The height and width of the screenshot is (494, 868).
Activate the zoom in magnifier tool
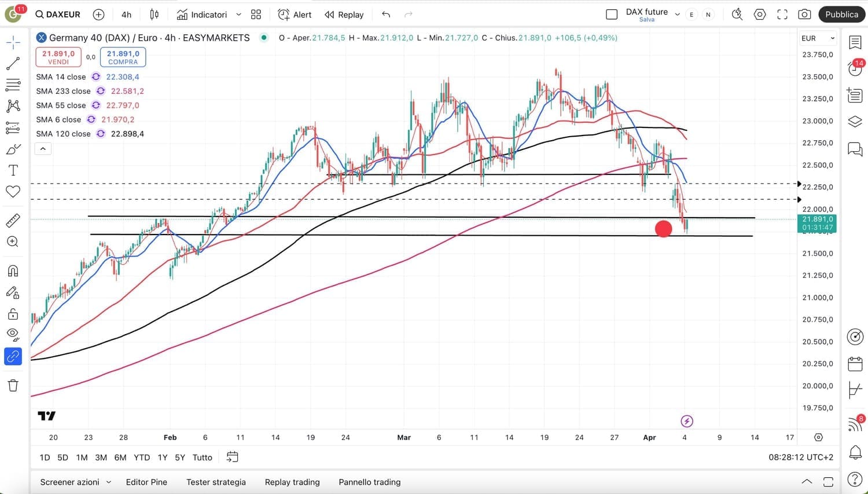click(13, 242)
